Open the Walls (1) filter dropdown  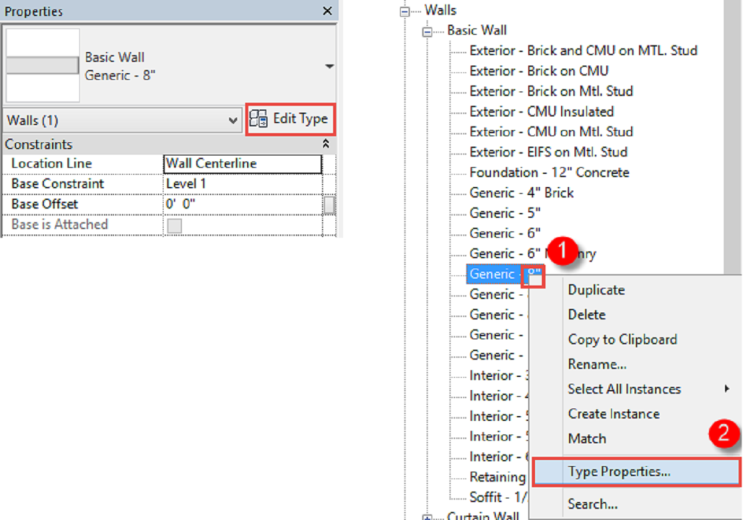click(122, 120)
